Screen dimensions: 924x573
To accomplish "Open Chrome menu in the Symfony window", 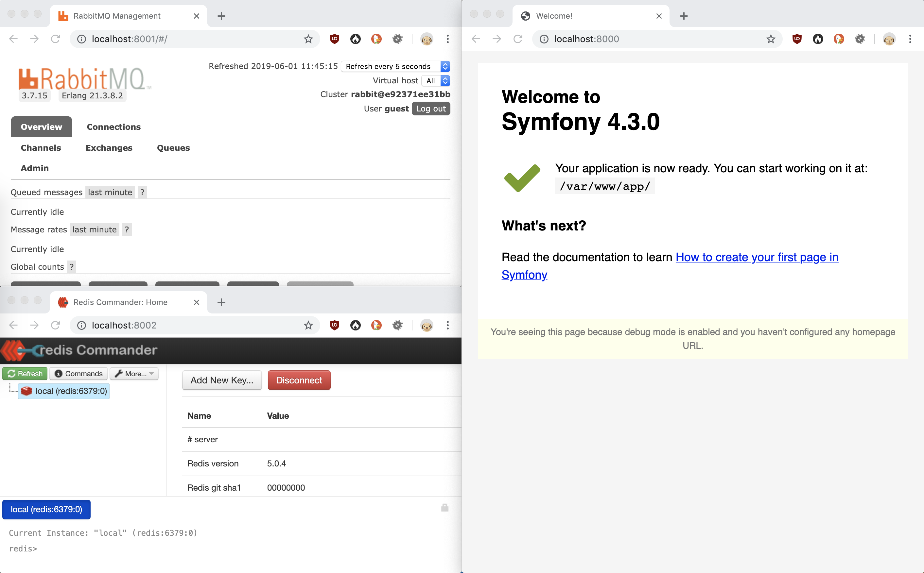I will [910, 39].
